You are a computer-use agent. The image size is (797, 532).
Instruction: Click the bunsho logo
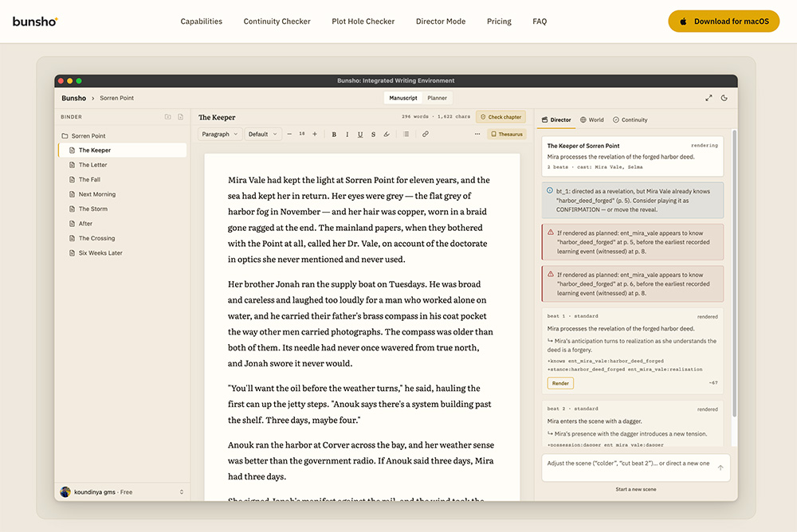35,22
